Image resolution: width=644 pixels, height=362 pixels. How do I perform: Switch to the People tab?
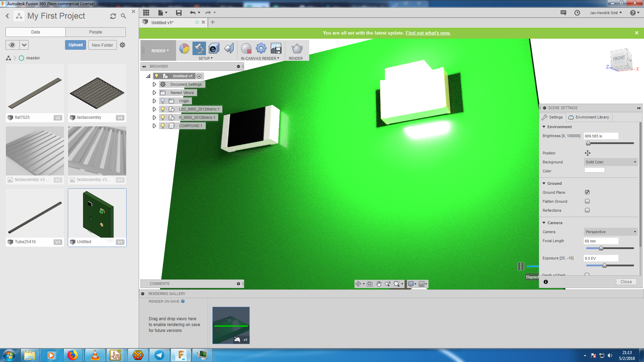tap(95, 32)
